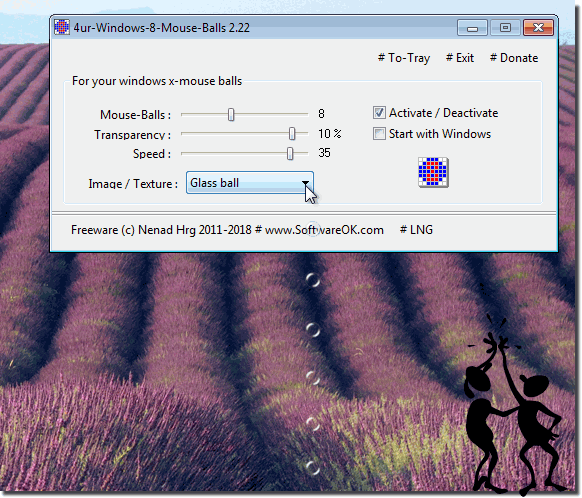This screenshot has width=582, height=498.
Task: Visit the www.SoftwareOK.com link
Action: click(x=324, y=230)
